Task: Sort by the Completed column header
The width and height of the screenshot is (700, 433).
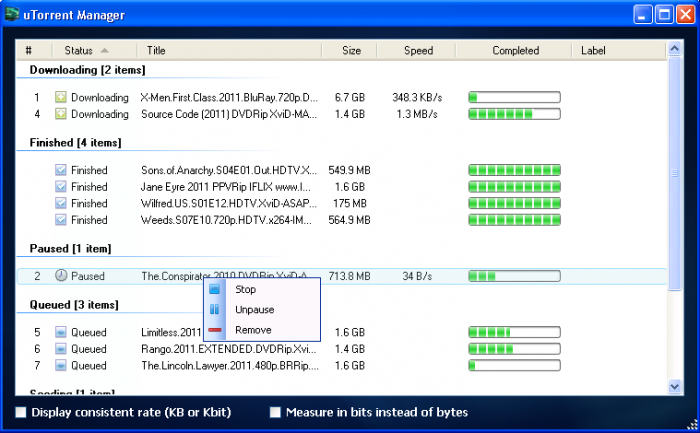Action: (514, 50)
